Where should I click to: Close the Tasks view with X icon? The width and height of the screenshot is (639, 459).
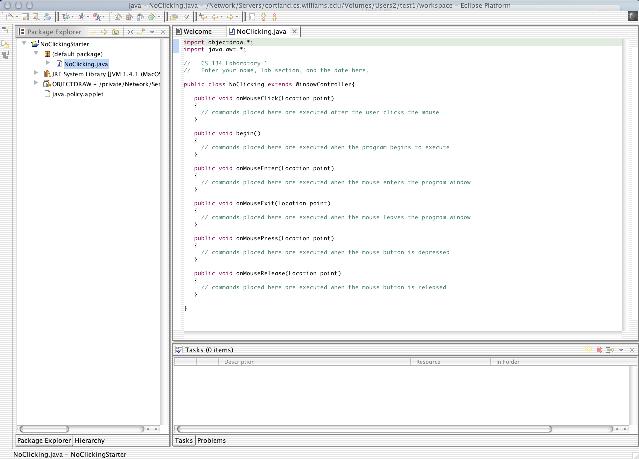[x=631, y=350]
